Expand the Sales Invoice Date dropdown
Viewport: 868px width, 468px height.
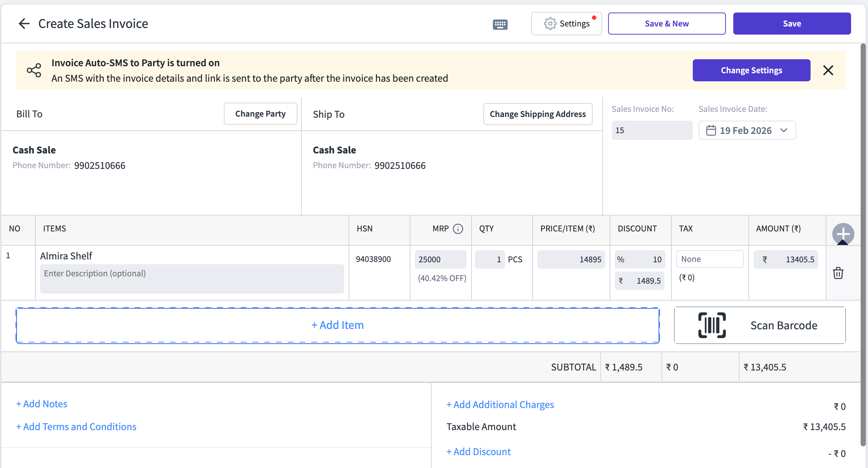pos(784,131)
